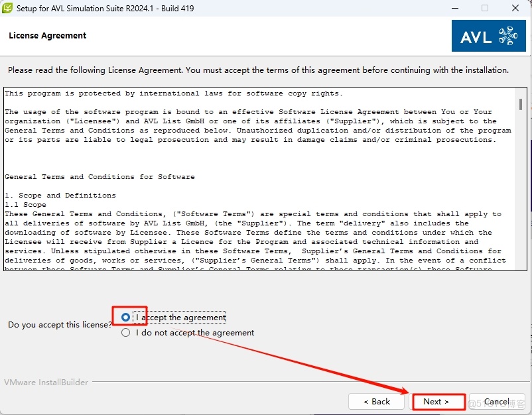Click the maximize window button
532x415 pixels.
coord(485,8)
